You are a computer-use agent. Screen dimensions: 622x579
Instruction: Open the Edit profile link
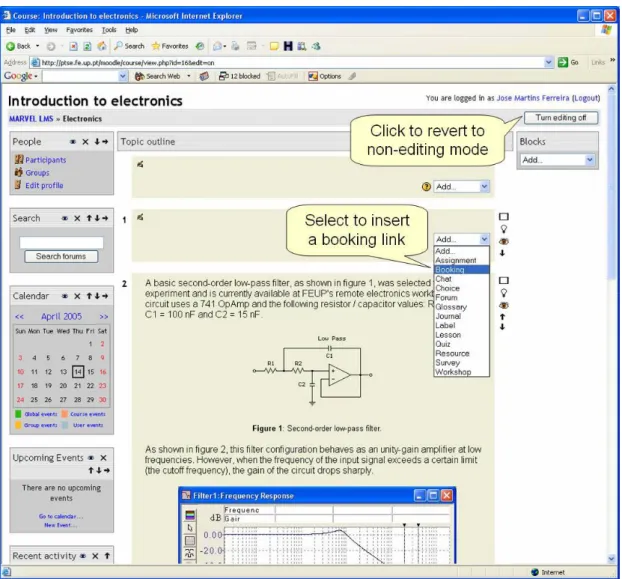pyautogui.click(x=44, y=185)
